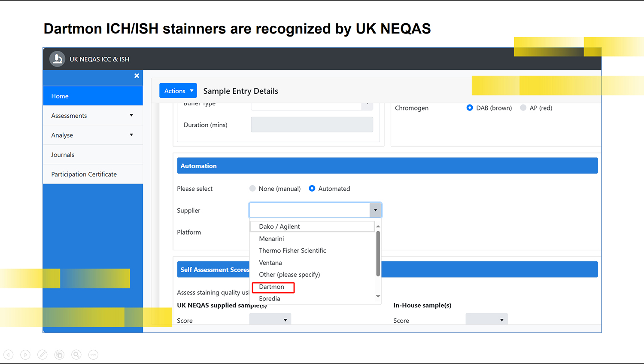Activate the slideshow zoom magnifier control

76,355
